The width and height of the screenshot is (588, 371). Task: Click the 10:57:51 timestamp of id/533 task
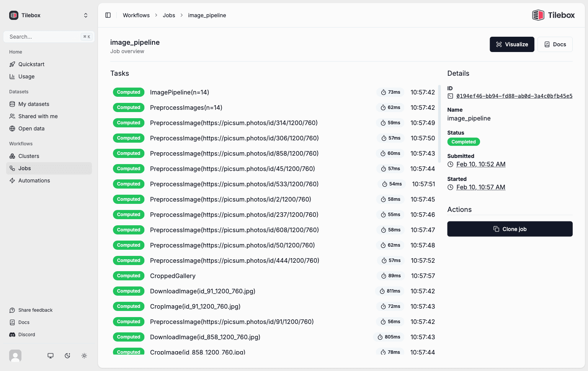[x=423, y=184]
